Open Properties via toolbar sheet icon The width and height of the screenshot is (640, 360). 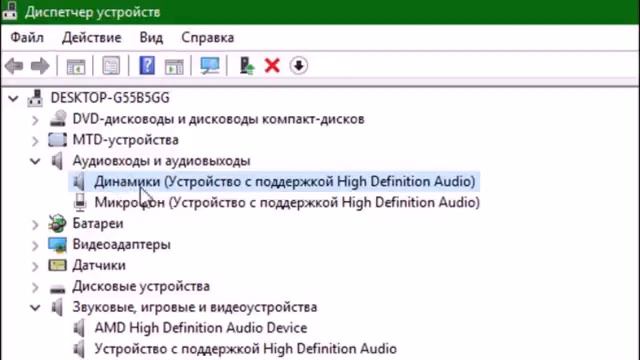111,66
